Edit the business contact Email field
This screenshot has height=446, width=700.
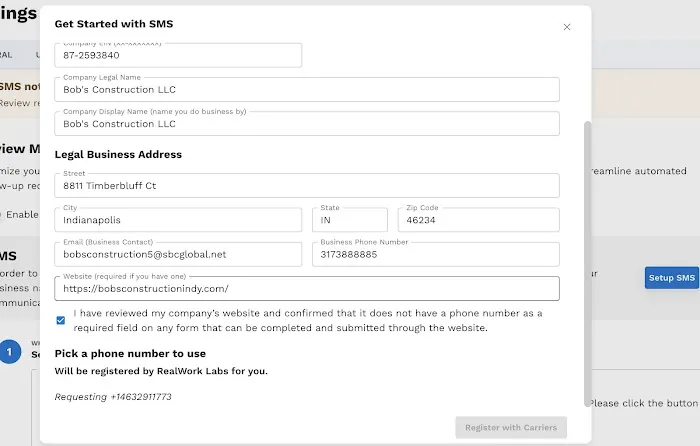tap(177, 254)
